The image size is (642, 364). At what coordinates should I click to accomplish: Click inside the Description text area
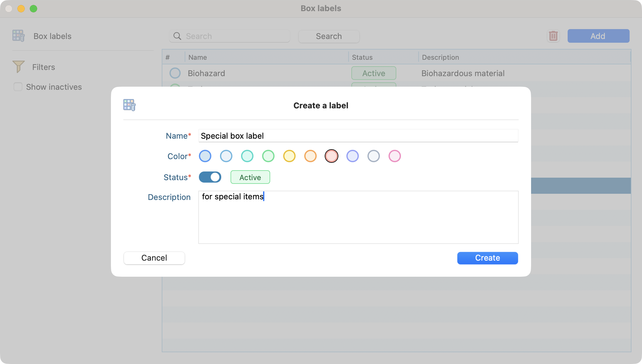(x=358, y=217)
